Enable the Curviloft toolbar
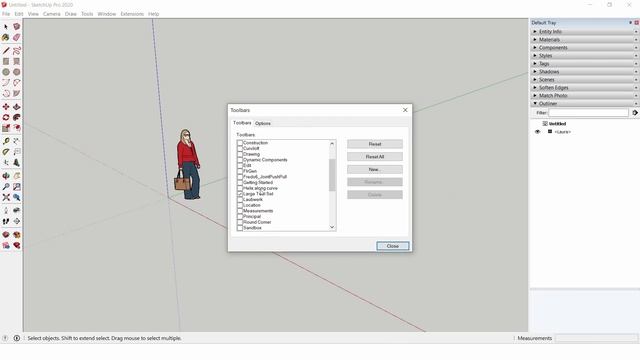 240,149
